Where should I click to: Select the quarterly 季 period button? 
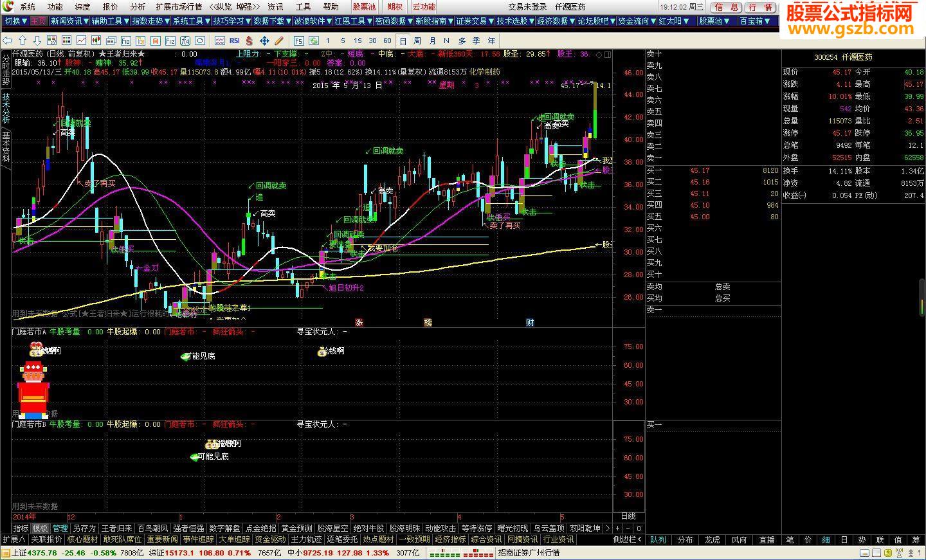(x=477, y=41)
